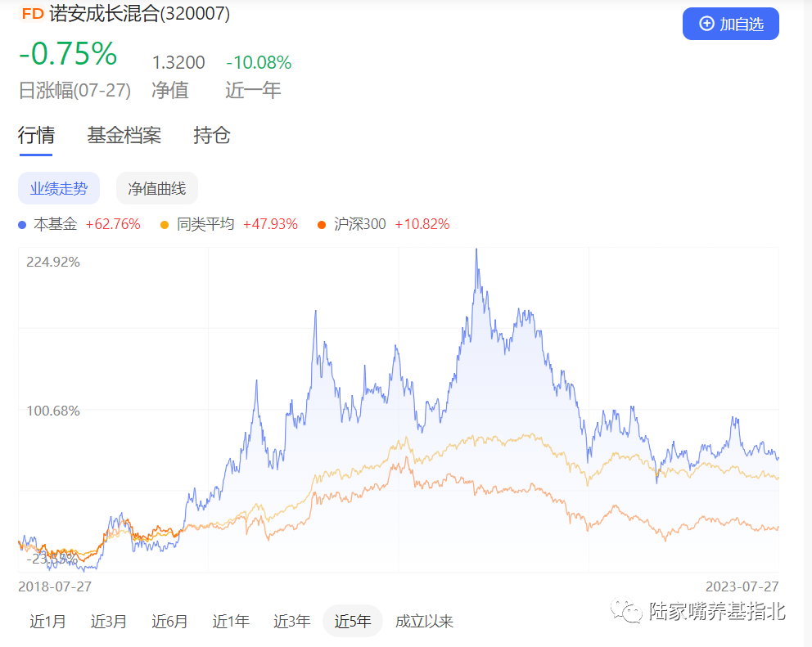The height and width of the screenshot is (647, 812).
Task: Choose the 近1年 time range
Action: tap(231, 622)
